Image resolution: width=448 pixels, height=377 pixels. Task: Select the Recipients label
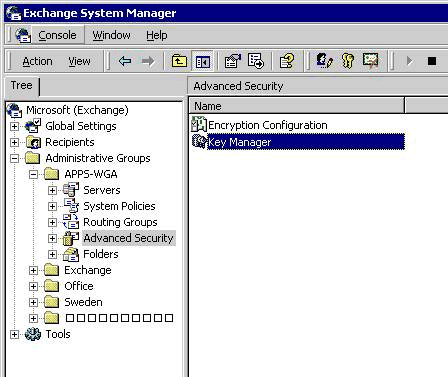(x=70, y=142)
